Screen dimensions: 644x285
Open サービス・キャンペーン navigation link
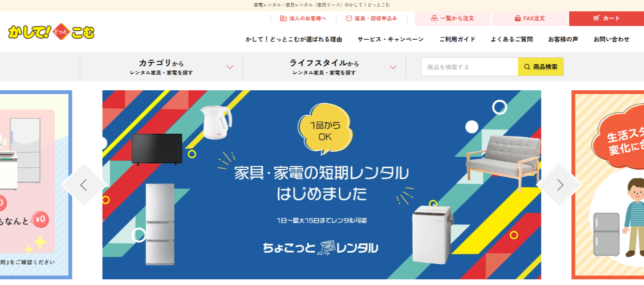pyautogui.click(x=391, y=39)
